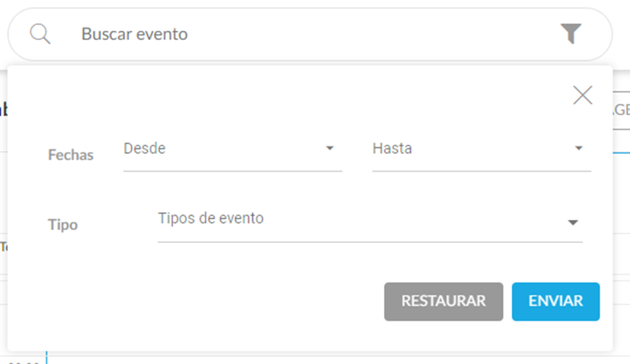Click the magnifying glass search icon
The width and height of the screenshot is (630, 364).
tap(40, 34)
